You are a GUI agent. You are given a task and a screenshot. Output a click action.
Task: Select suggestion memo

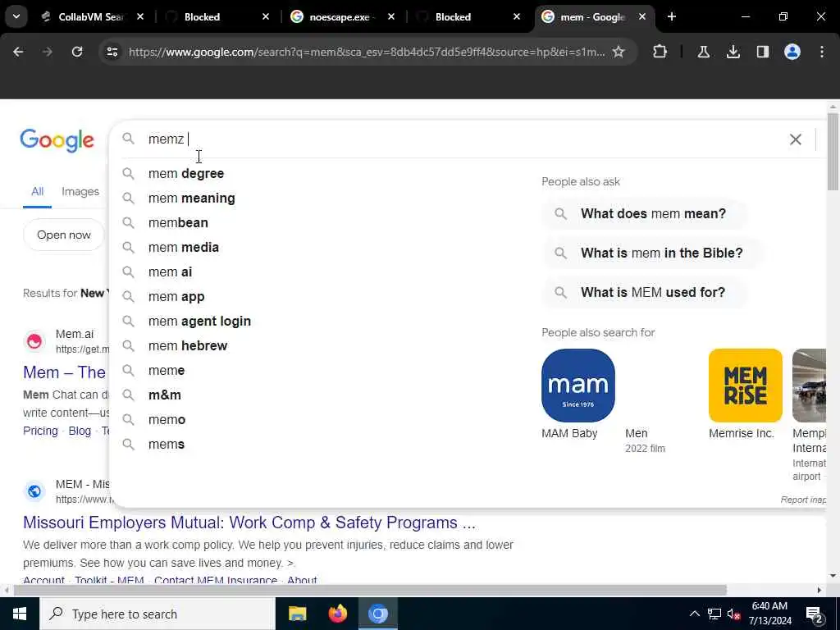(167, 420)
